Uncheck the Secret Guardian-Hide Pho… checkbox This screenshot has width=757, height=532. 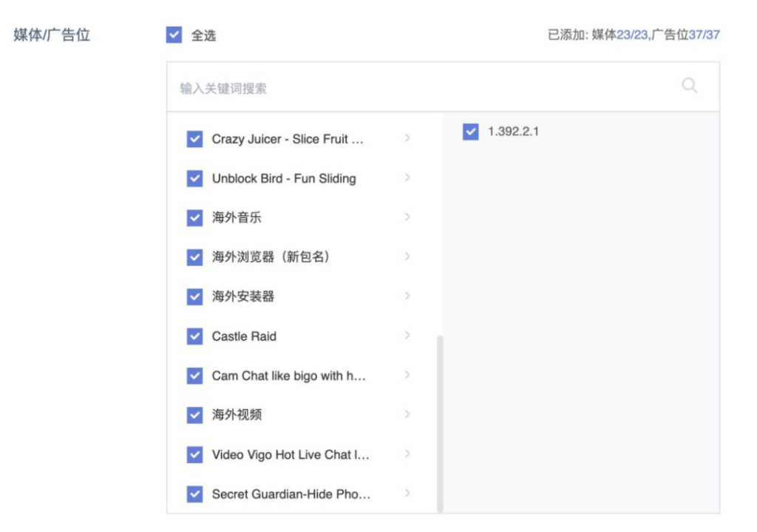point(194,494)
